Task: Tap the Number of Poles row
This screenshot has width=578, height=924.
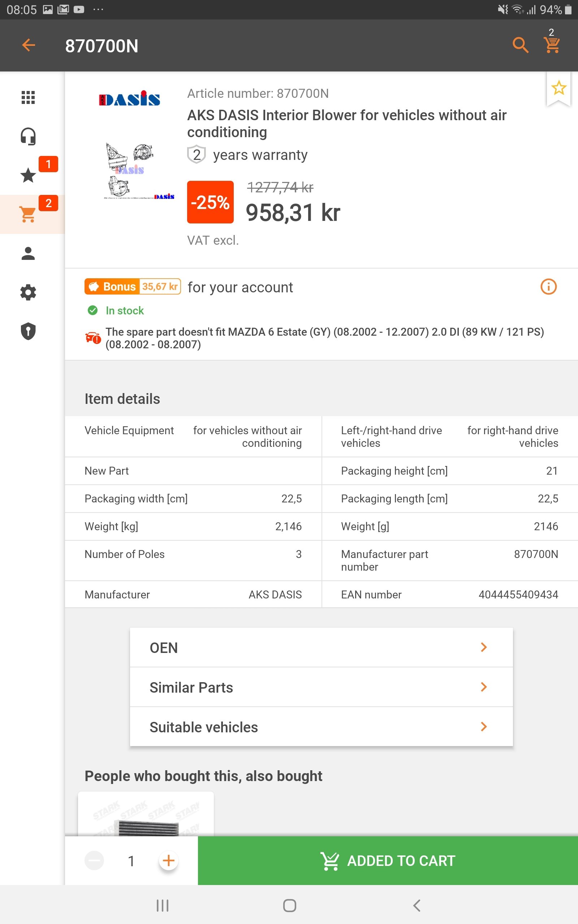Action: click(x=193, y=561)
